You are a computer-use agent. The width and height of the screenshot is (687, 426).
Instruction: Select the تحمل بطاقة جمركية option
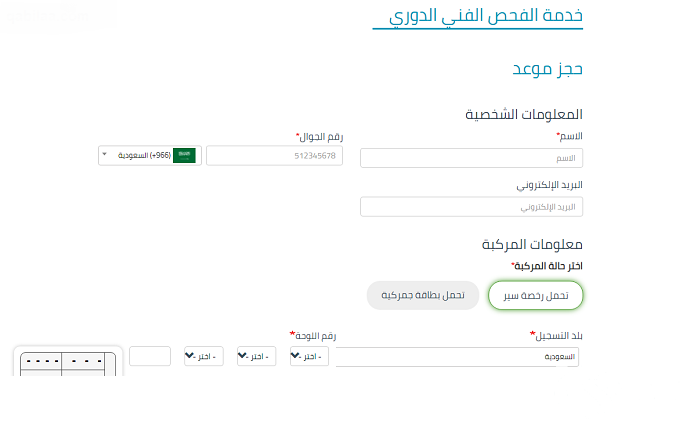[x=423, y=295]
